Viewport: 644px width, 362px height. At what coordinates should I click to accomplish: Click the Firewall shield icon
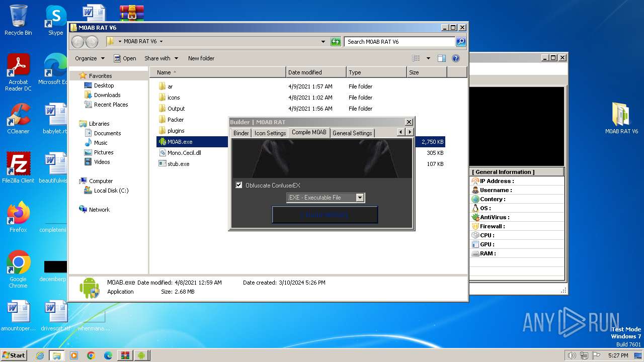pyautogui.click(x=475, y=226)
